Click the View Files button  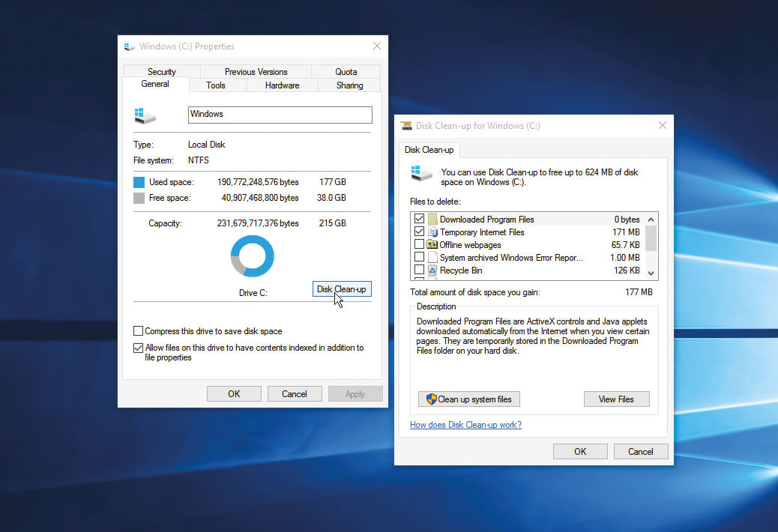pos(616,399)
